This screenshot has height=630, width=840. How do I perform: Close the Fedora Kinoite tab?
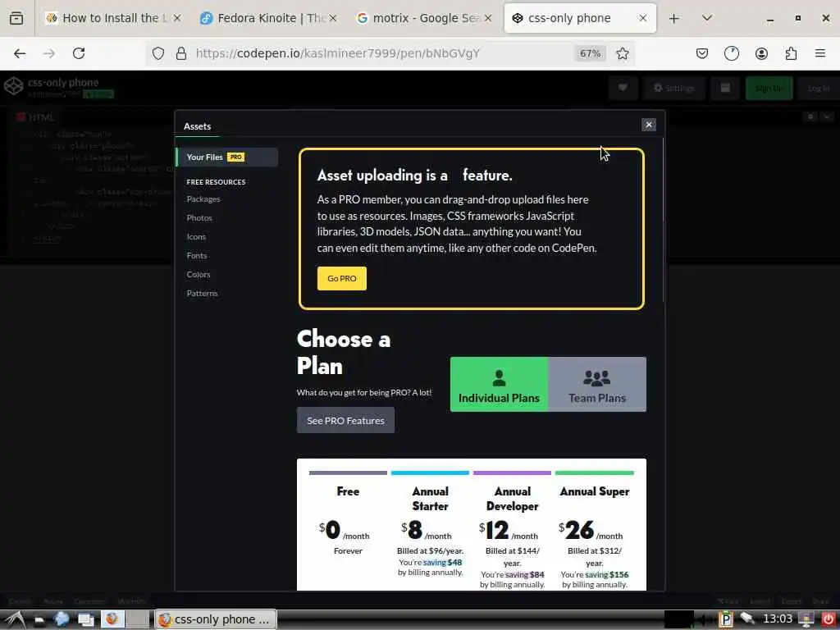tap(333, 18)
